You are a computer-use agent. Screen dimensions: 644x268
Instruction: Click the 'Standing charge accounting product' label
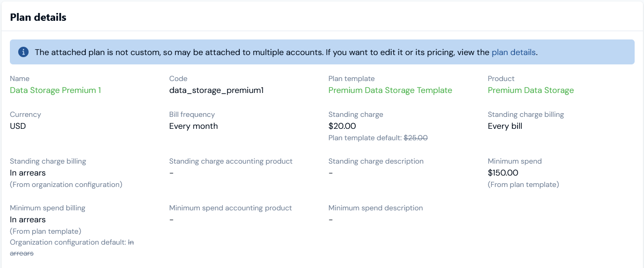[231, 161]
